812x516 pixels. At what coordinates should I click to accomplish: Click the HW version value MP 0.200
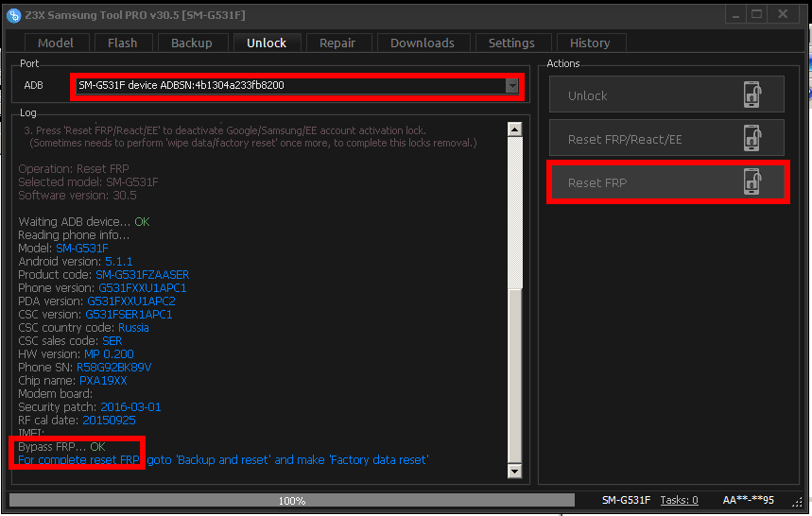109,354
